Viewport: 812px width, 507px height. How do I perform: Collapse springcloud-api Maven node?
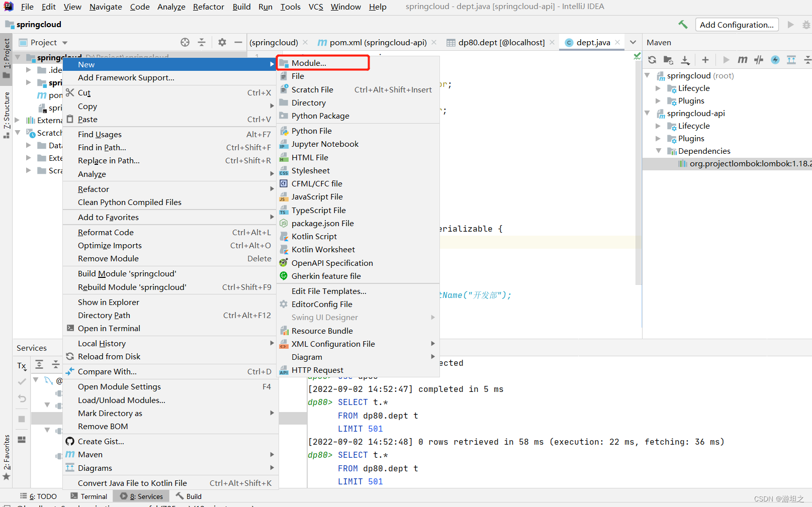[647, 113]
